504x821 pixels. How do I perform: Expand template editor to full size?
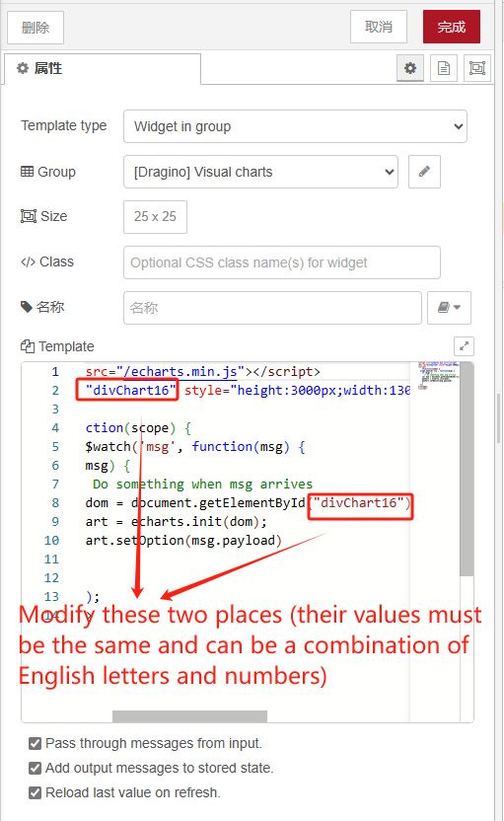click(x=464, y=346)
